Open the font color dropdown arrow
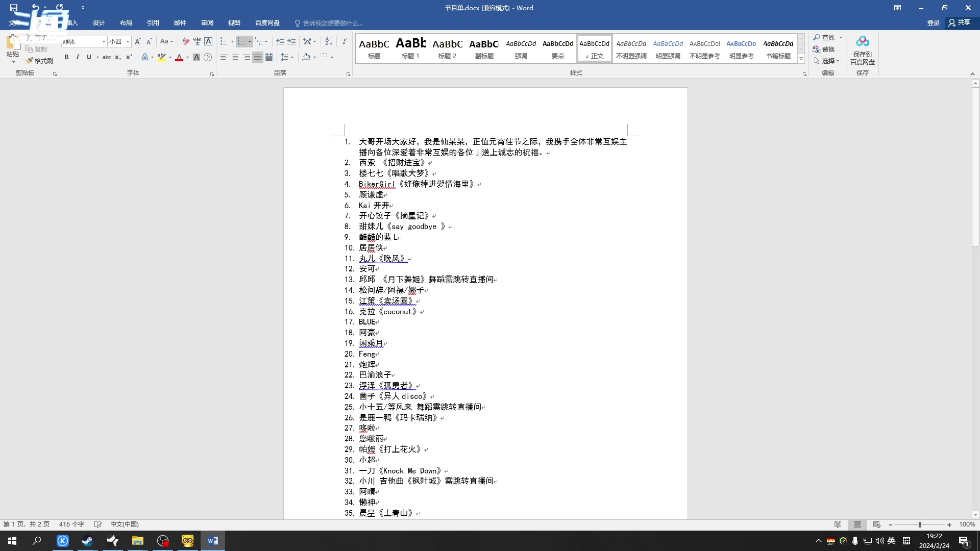Viewport: 980px width, 551px height. [187, 57]
